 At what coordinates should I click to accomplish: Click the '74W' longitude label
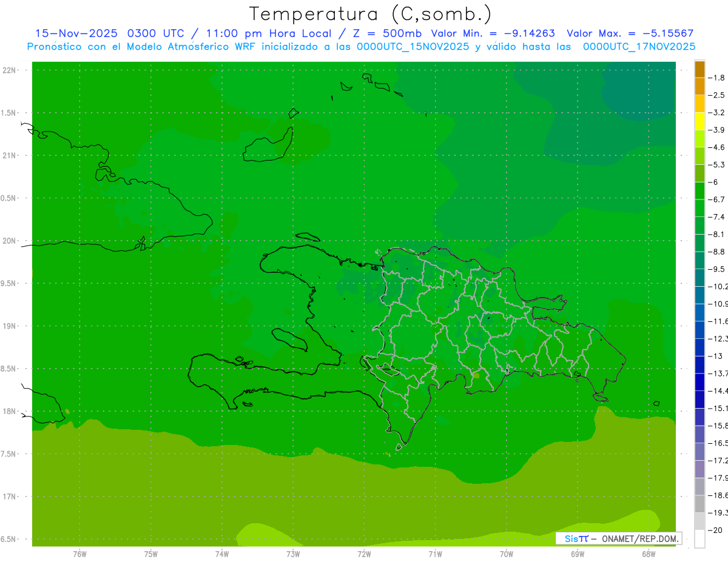tap(222, 554)
